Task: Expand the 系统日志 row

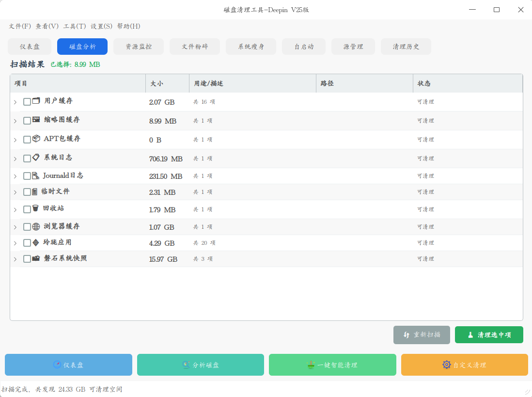Action: click(x=16, y=159)
